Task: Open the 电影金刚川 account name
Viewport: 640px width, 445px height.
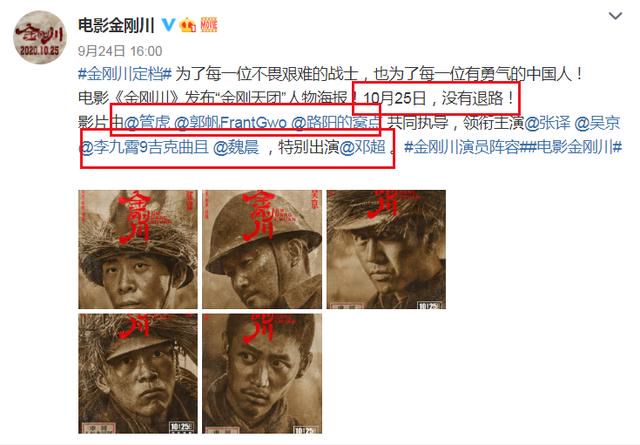Action: (116, 25)
